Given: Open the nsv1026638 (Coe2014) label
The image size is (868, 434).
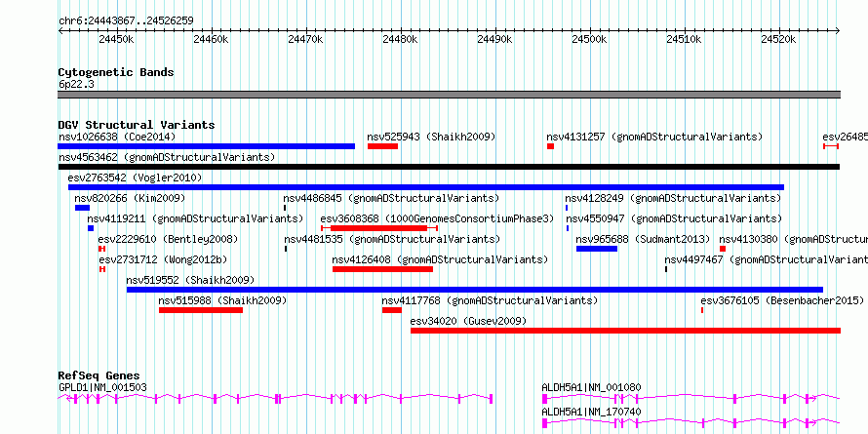Looking at the screenshot, I should [117, 137].
